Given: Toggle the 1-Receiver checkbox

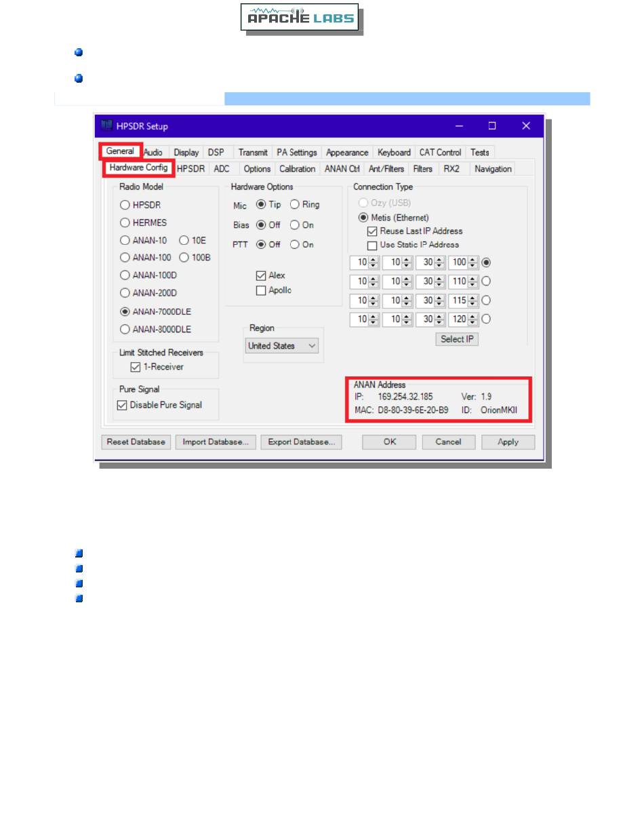Looking at the screenshot, I should pyautogui.click(x=157, y=367).
